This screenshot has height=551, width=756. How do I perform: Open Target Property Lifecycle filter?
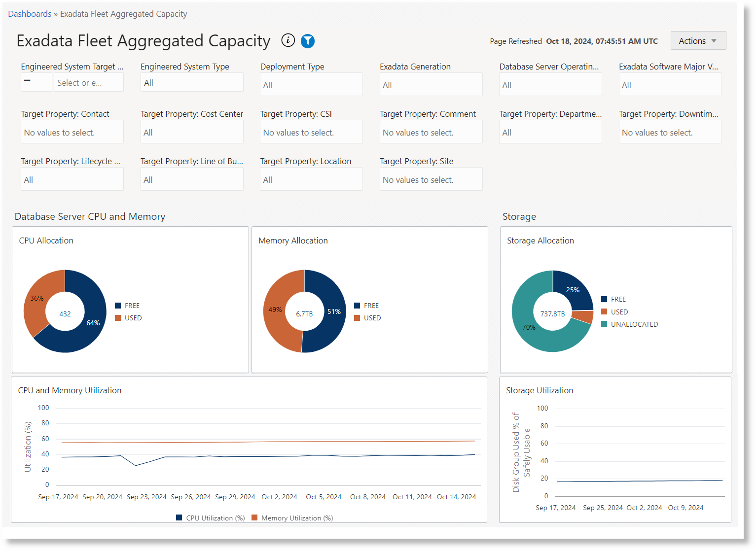[72, 179]
